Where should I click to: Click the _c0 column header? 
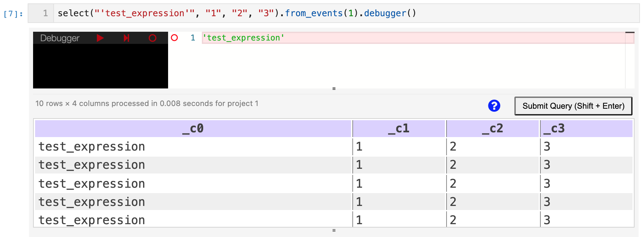click(193, 128)
